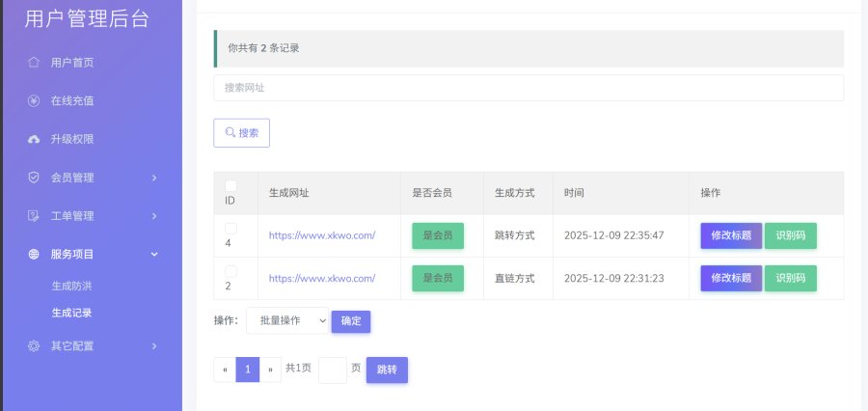Screen dimensions: 868x411
Task: Open the 批量操作 dropdown
Action: pyautogui.click(x=286, y=320)
